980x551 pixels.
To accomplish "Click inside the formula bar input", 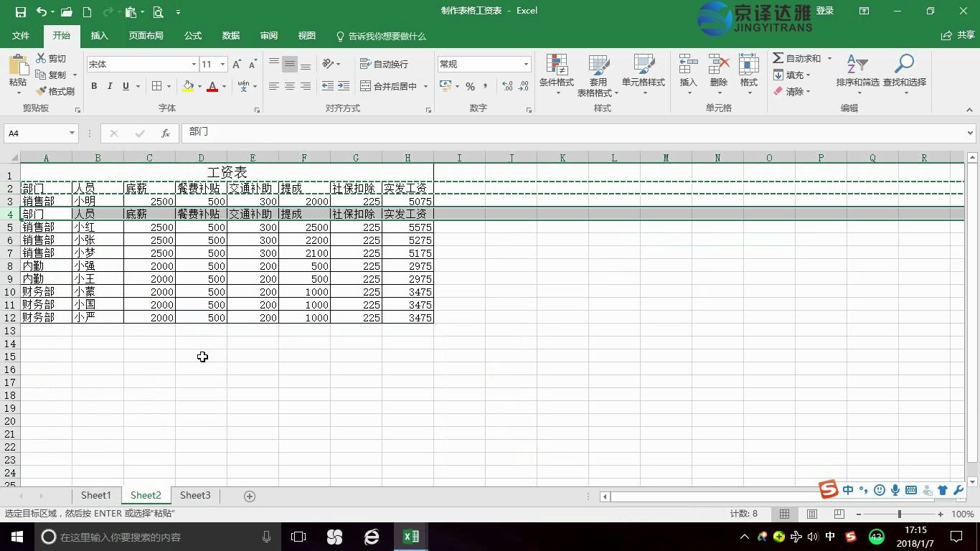I will pos(574,133).
